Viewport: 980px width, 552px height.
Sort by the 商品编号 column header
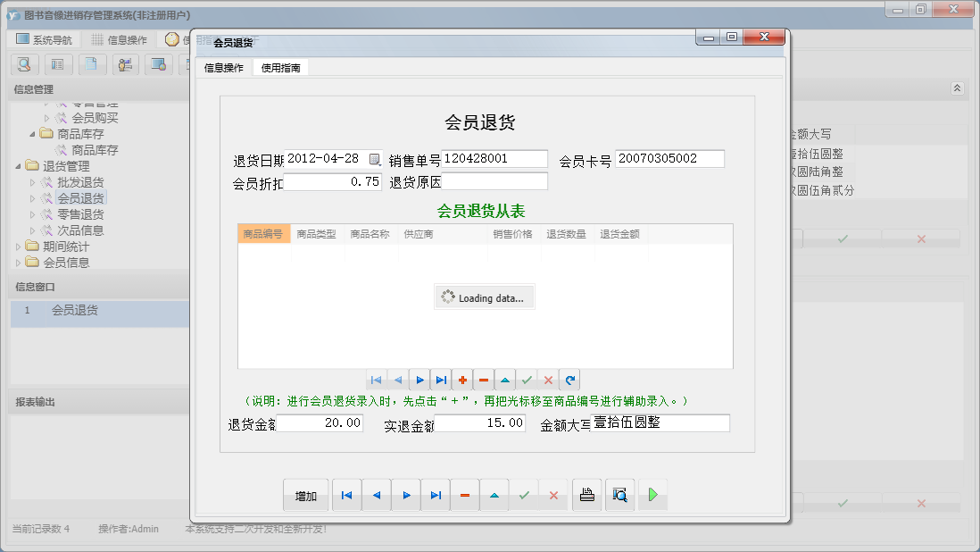[x=262, y=232]
